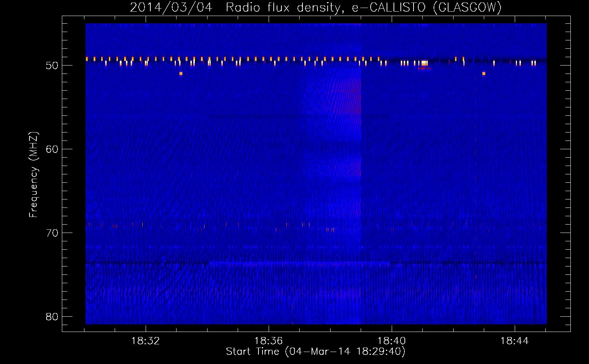Click the 80 frequency tick label
The height and width of the screenshot is (364, 589).
click(52, 317)
